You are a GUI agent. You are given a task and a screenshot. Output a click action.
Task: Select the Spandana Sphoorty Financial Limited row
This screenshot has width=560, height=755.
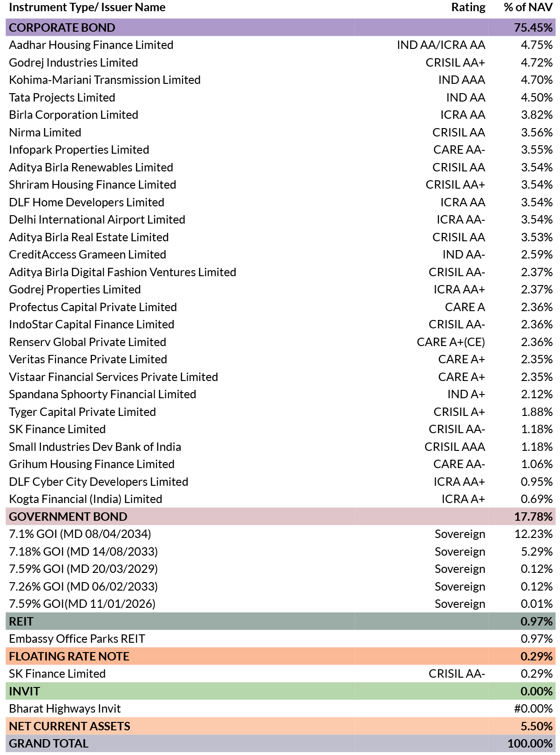pyautogui.click(x=280, y=395)
